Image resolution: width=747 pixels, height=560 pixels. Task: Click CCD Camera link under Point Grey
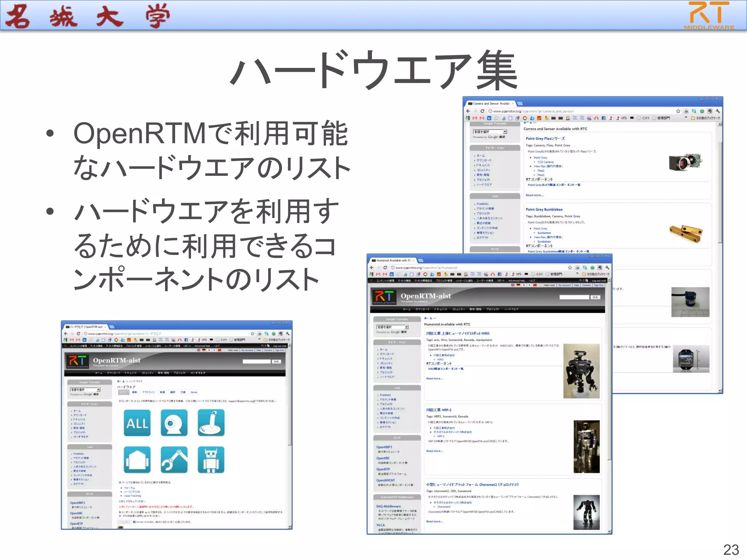pyautogui.click(x=545, y=162)
